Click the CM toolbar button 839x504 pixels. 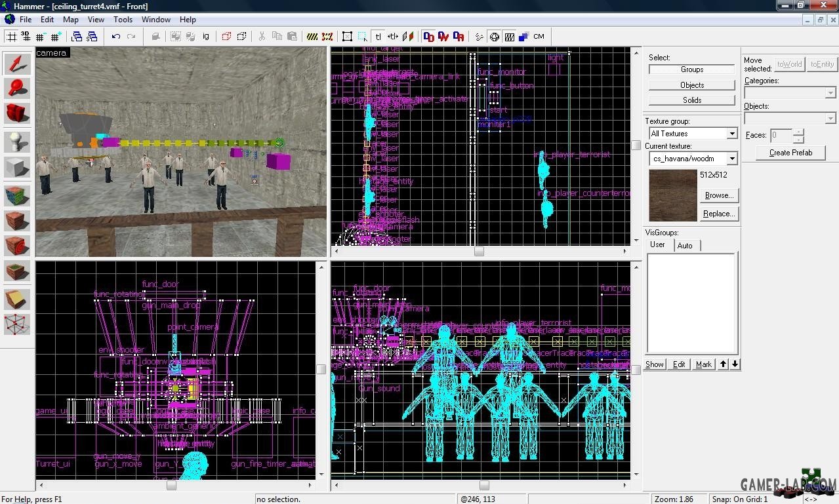coord(539,37)
